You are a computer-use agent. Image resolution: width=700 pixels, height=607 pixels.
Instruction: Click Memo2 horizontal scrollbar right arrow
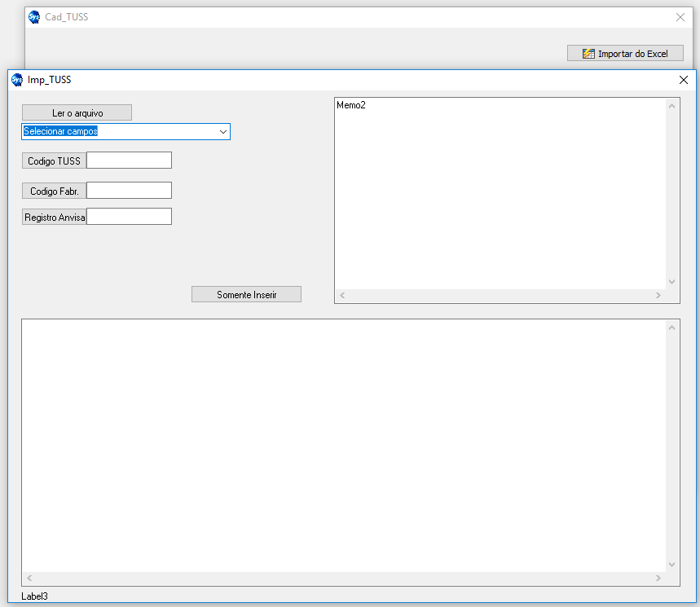point(658,296)
